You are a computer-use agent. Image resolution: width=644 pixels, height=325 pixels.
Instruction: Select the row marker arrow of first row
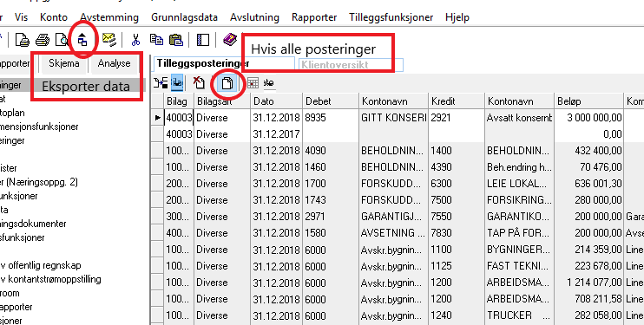(158, 118)
